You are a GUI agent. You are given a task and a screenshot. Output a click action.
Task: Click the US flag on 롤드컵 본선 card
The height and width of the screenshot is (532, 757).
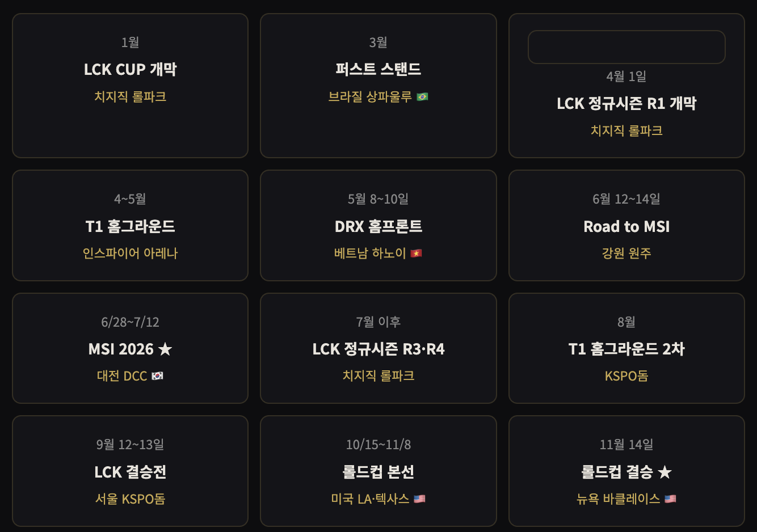[x=420, y=499]
